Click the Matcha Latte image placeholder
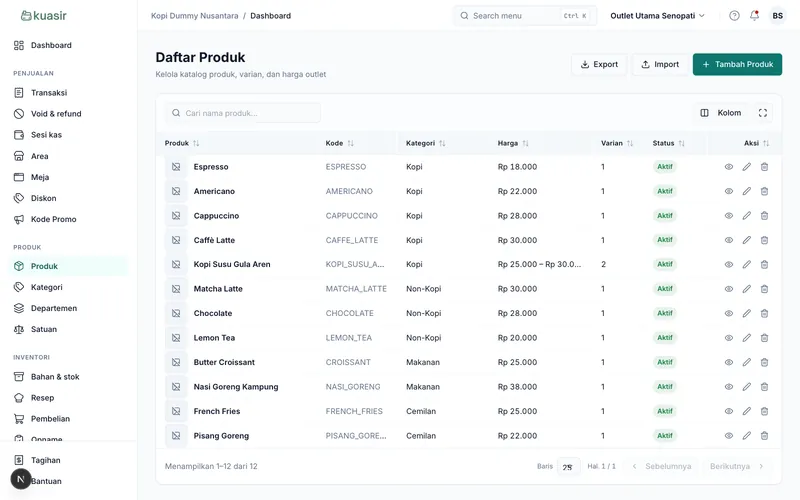 point(176,289)
